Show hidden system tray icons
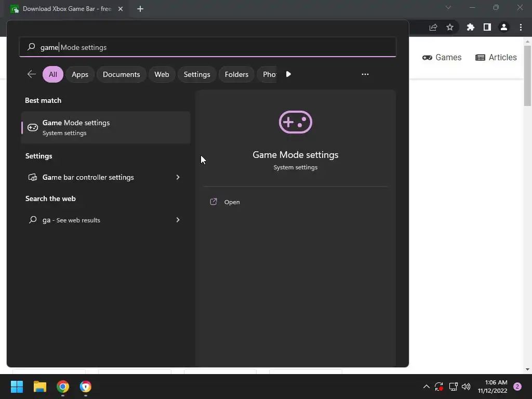 [427, 387]
